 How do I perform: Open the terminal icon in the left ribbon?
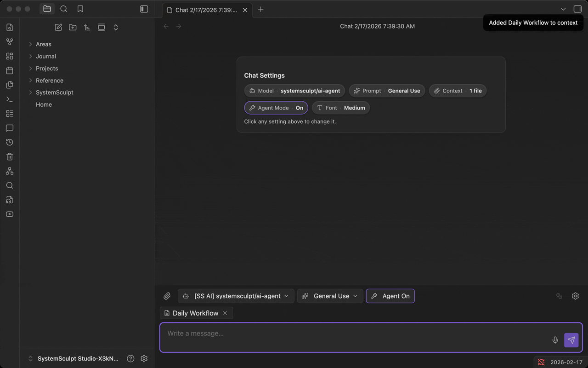(9, 99)
